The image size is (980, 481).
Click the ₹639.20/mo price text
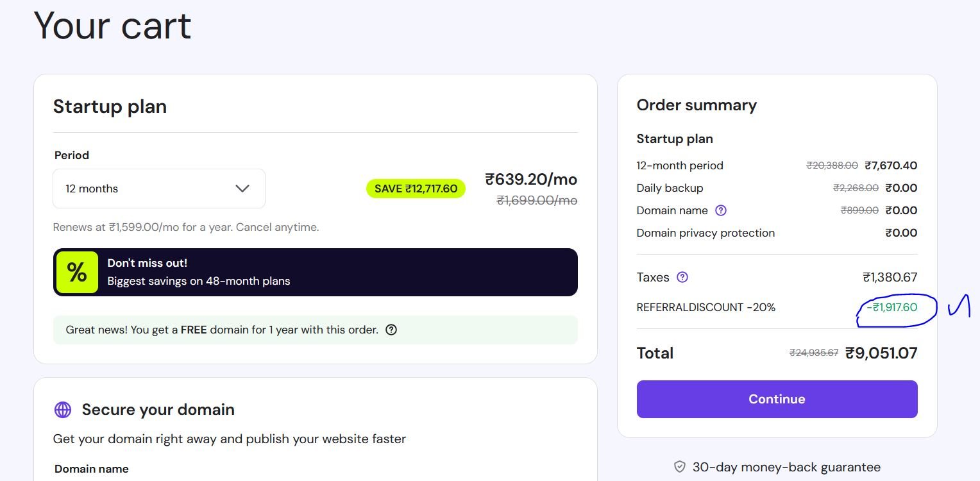pyautogui.click(x=531, y=179)
